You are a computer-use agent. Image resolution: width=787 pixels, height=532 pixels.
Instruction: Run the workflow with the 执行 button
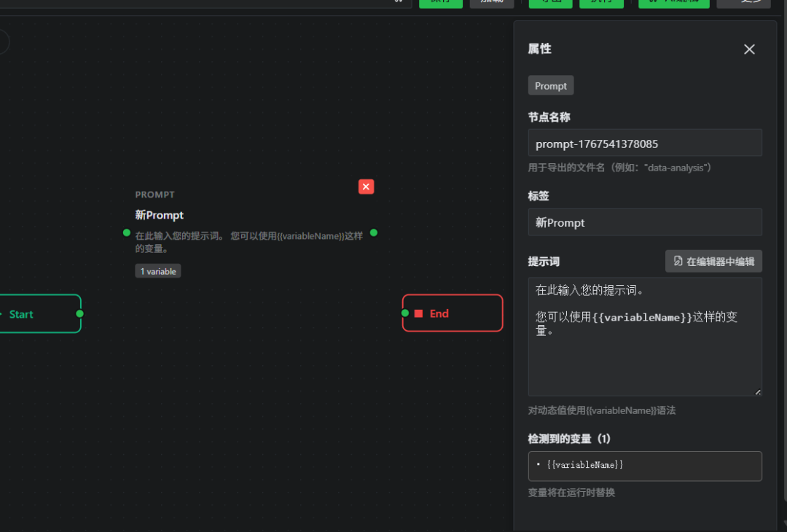[x=601, y=2]
